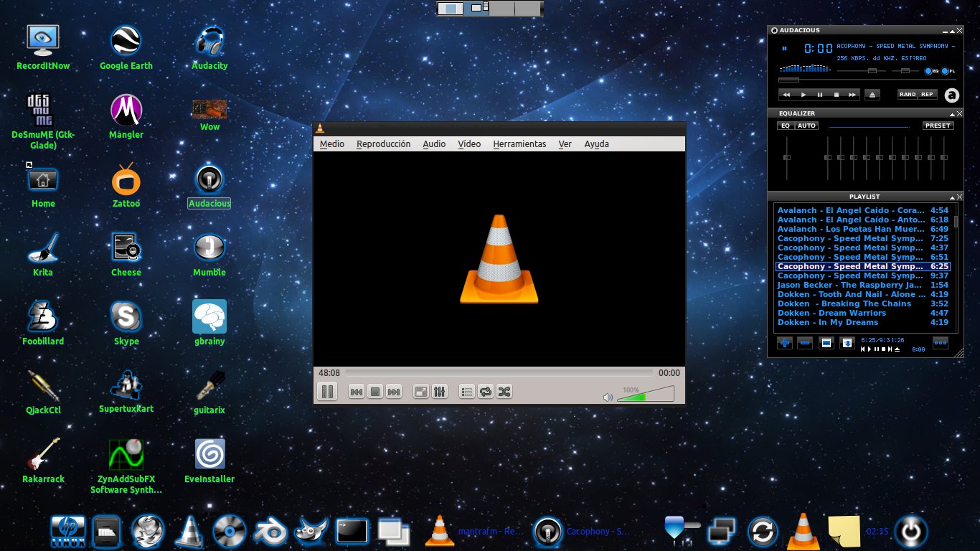Click Audacious main previous track button
The height and width of the screenshot is (551, 980).
point(787,95)
